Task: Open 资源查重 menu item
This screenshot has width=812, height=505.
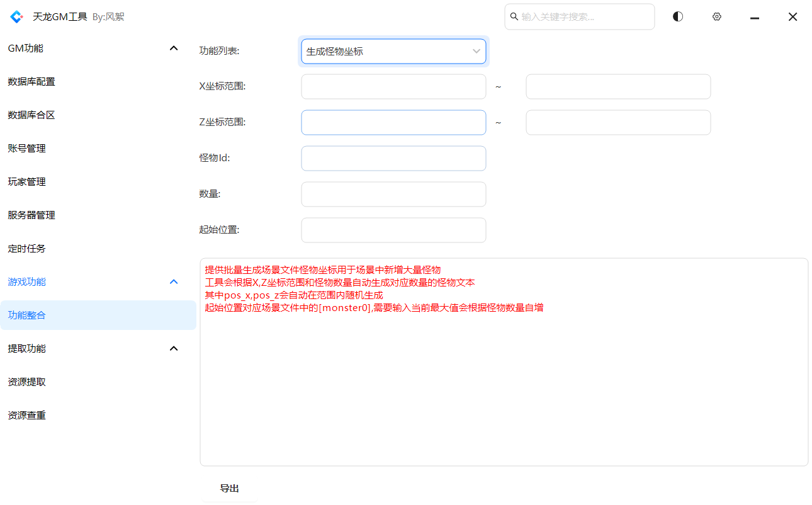Action: click(x=26, y=416)
